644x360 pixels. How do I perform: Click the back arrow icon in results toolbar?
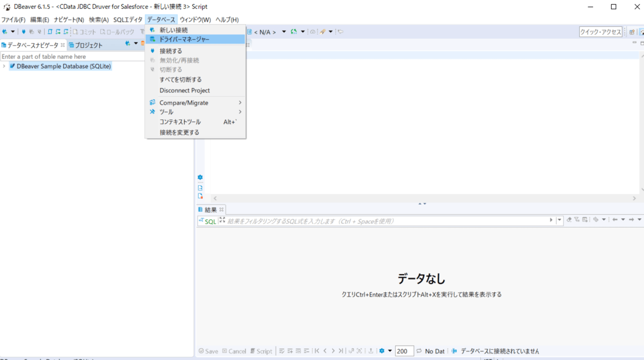(616, 220)
